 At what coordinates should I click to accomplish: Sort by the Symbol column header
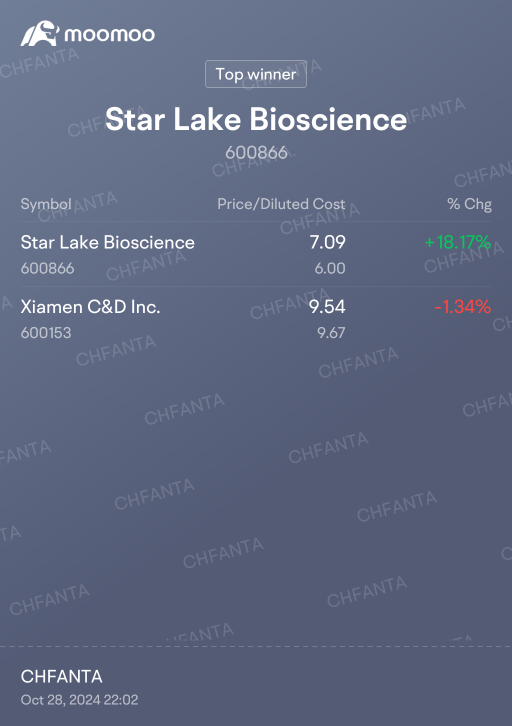tap(46, 204)
